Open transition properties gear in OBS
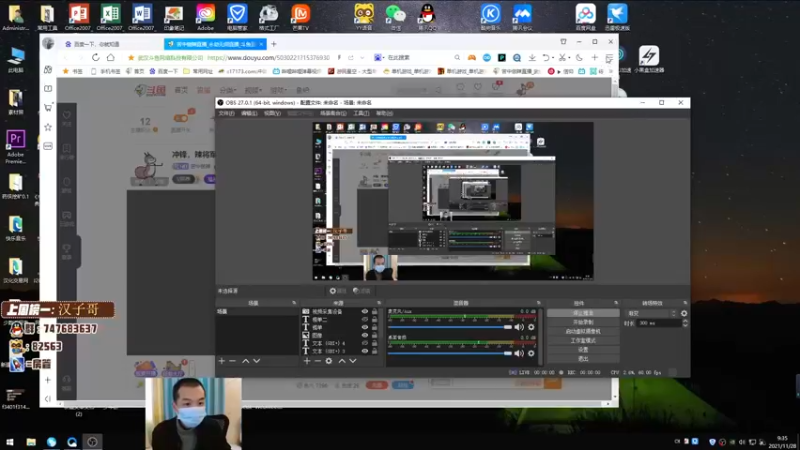 [684, 313]
